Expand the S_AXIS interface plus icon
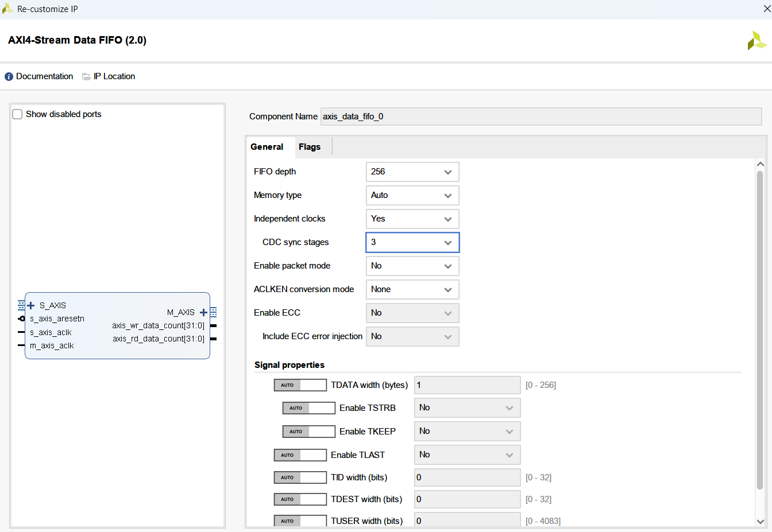The height and width of the screenshot is (532, 772). click(31, 305)
